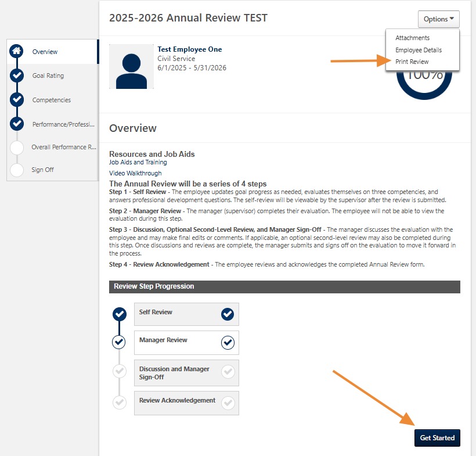This screenshot has height=456, width=476.
Task: Click the timeline checkmark left of Manager Review
Action: (x=119, y=342)
